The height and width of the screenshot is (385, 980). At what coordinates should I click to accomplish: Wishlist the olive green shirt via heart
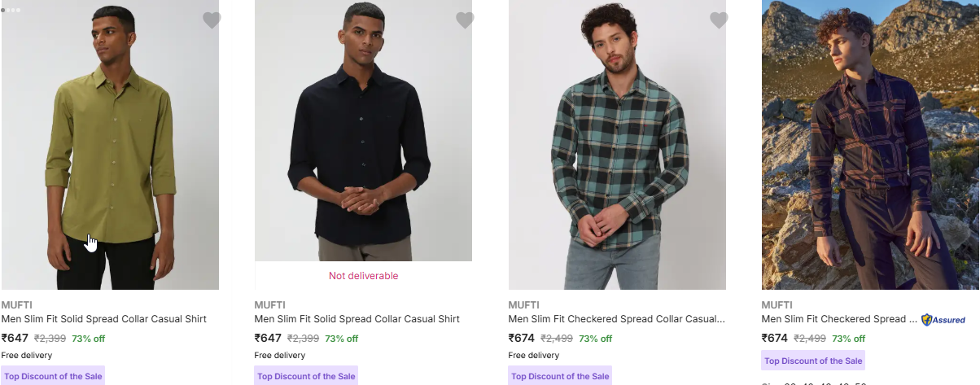[x=211, y=20]
